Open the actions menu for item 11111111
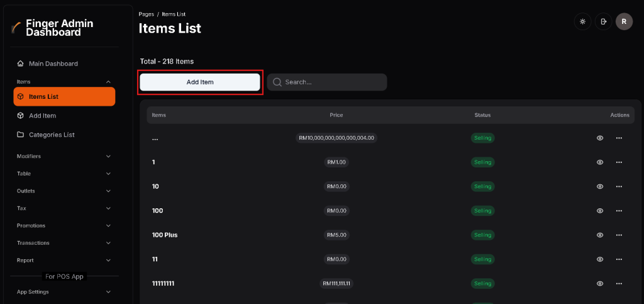Viewport: 644px width, 304px height. point(619,283)
